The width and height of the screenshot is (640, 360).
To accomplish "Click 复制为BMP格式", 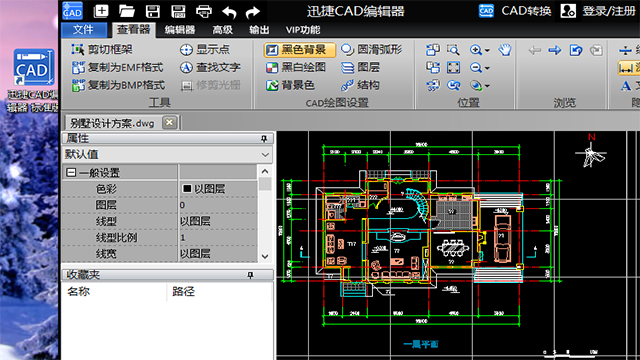I will [x=118, y=85].
